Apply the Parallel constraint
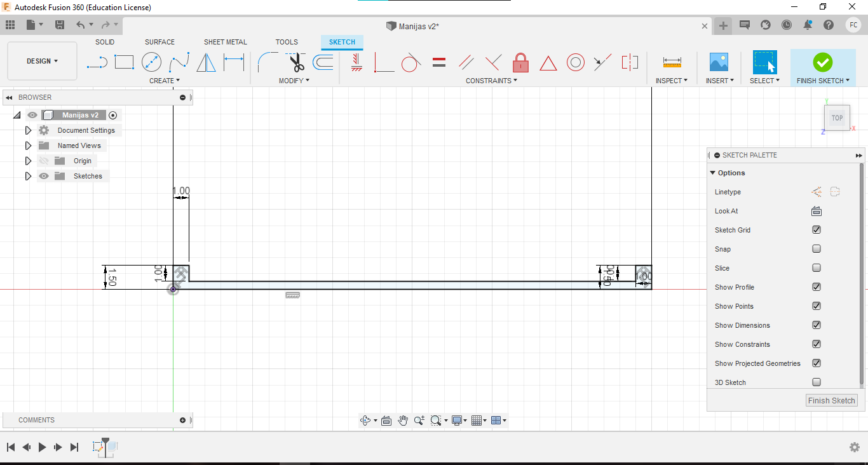The image size is (868, 465). [466, 62]
